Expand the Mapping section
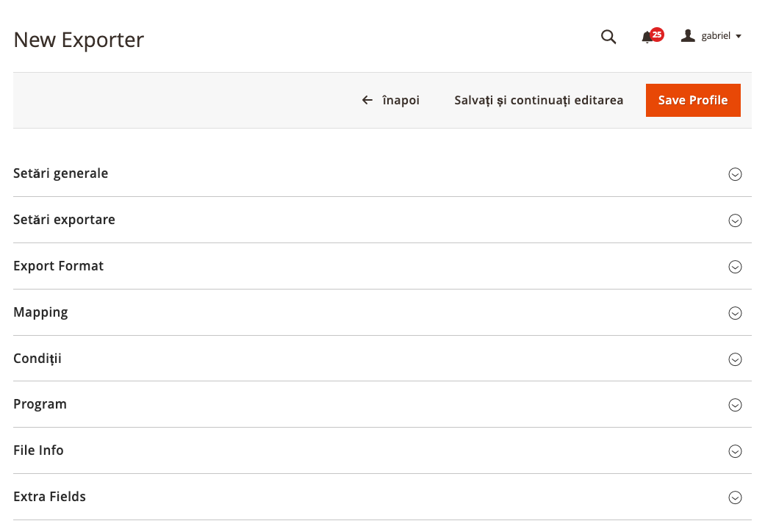765x532 pixels. [382, 312]
